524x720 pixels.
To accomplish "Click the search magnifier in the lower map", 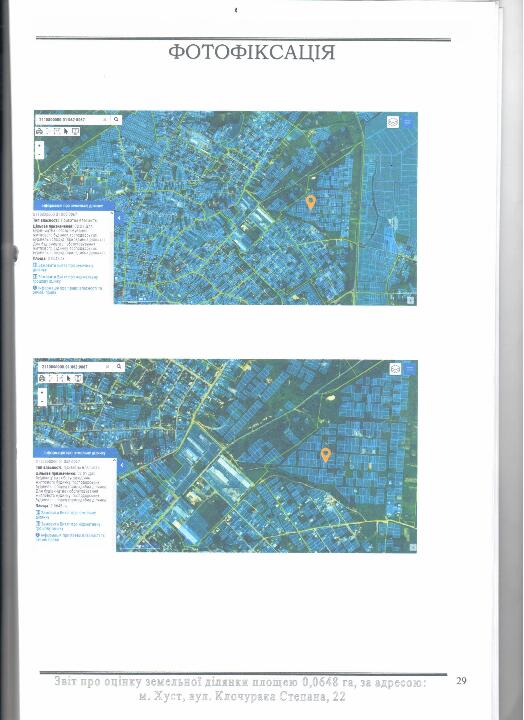I will tap(119, 366).
